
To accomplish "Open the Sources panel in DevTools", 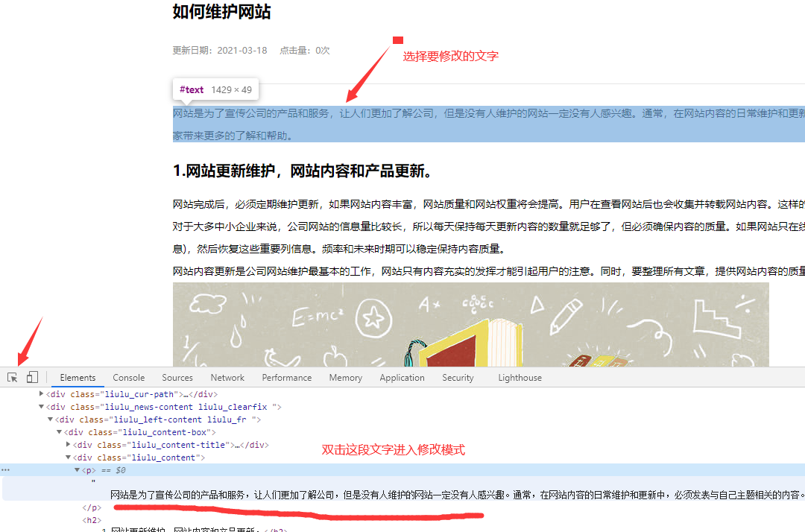I will [x=177, y=377].
